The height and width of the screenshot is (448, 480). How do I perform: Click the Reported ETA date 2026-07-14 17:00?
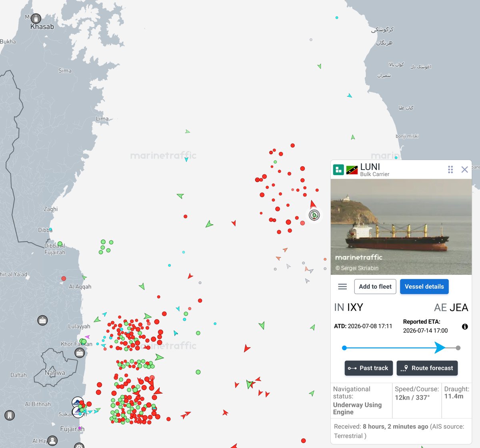425,330
